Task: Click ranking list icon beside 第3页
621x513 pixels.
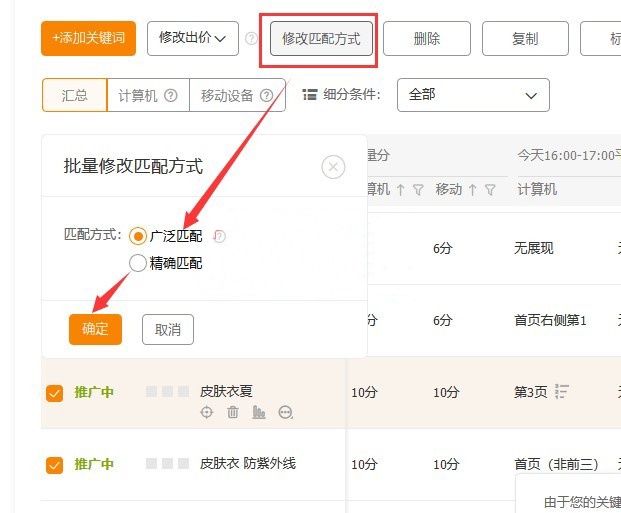Action: pyautogui.click(x=562, y=392)
